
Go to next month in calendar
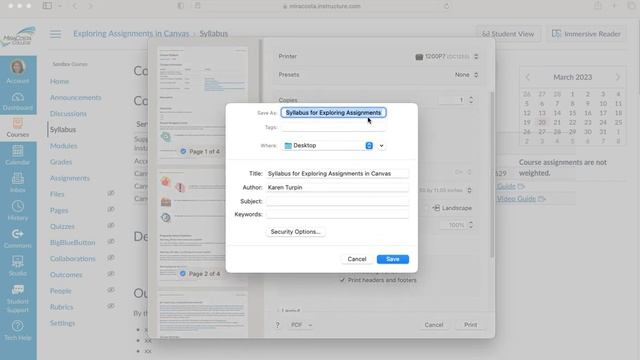point(618,77)
